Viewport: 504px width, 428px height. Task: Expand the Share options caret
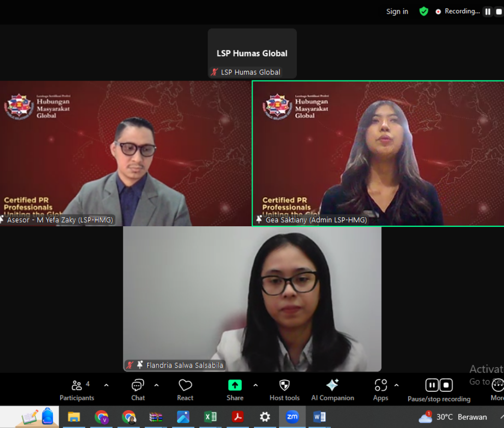click(256, 385)
